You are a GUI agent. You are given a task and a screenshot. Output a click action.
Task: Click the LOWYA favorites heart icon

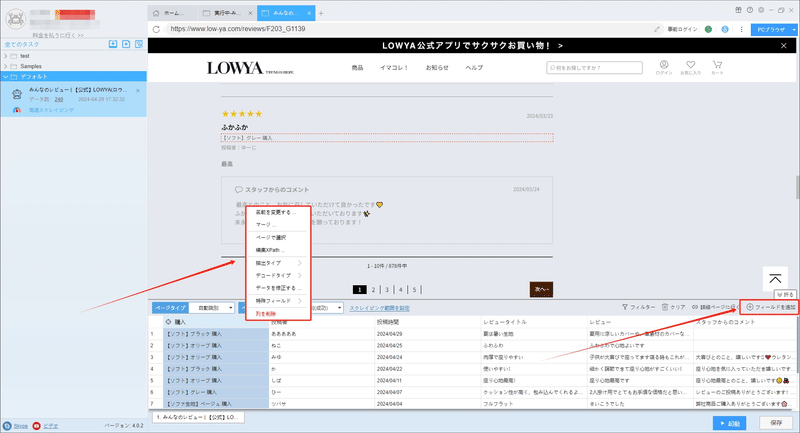tap(690, 67)
